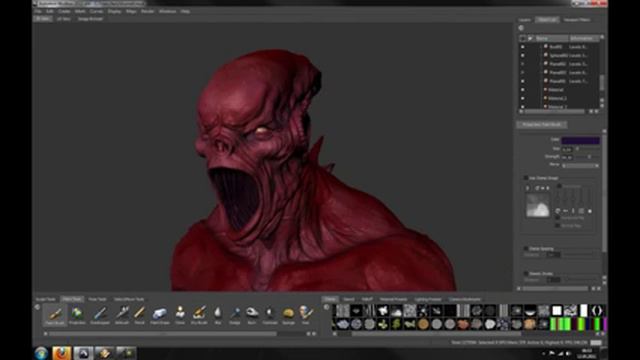Viewport: 640px width, 360px height.
Task: Pick the Eyedropper tool
Action: pos(100,315)
